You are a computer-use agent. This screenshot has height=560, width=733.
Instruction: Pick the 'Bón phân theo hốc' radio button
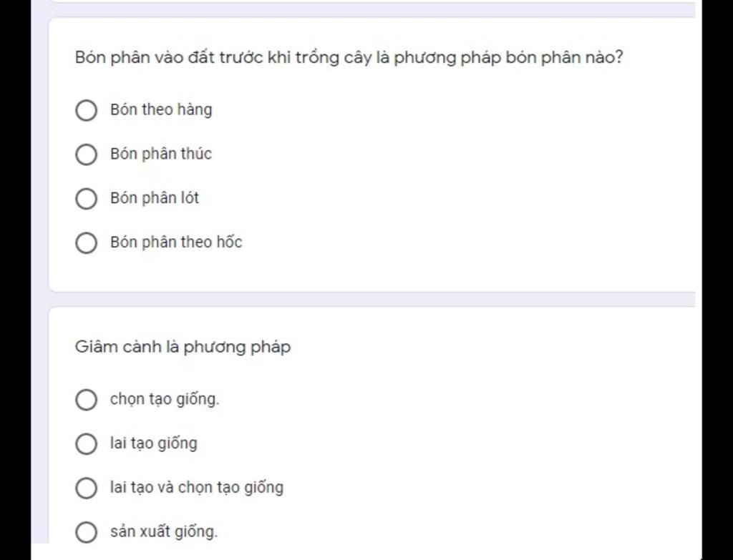coord(86,243)
